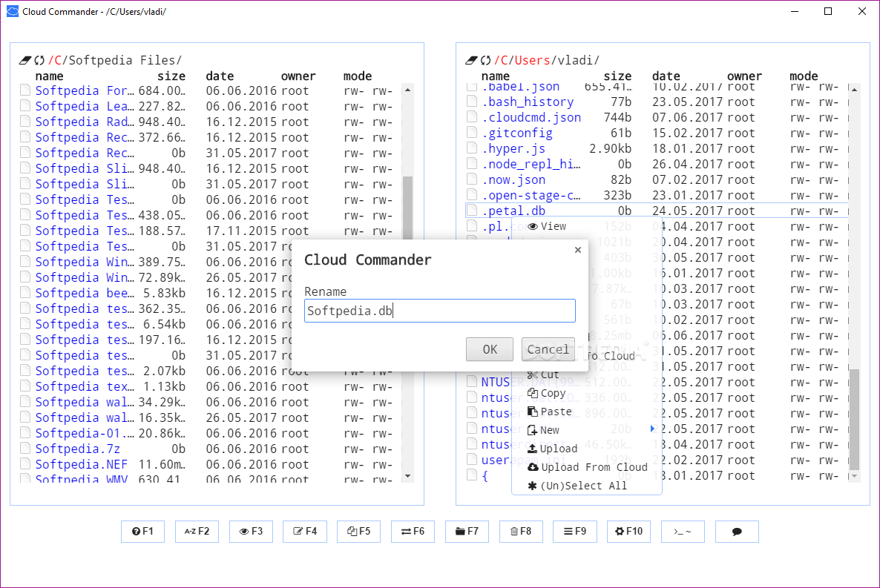
Task: Click file icon beside .now.json
Action: (472, 179)
